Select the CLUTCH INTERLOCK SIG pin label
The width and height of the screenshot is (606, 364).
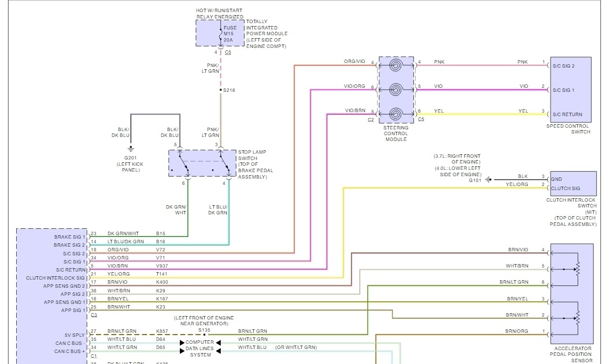pos(56,278)
